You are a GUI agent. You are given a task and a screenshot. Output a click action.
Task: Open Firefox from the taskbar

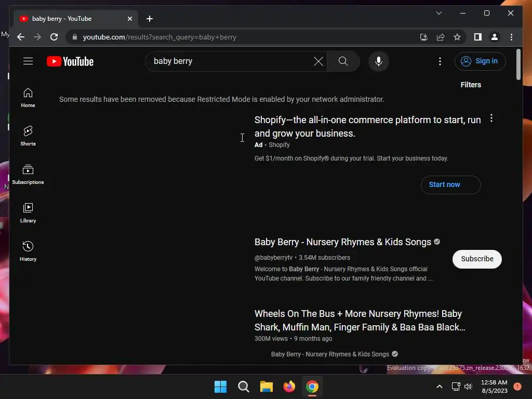[x=289, y=387]
